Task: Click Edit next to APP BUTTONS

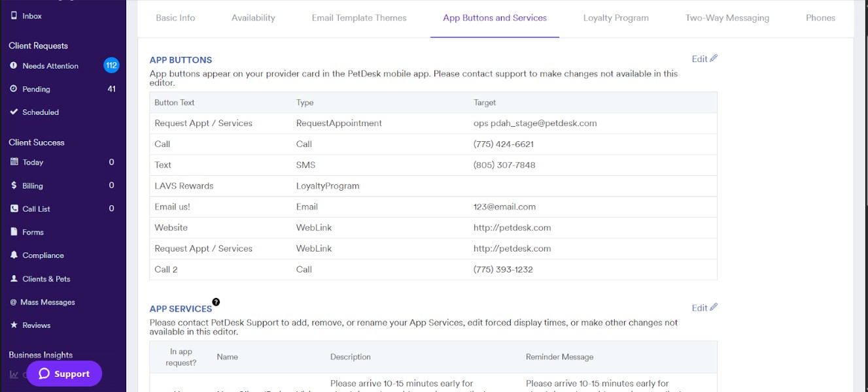Action: (703, 59)
